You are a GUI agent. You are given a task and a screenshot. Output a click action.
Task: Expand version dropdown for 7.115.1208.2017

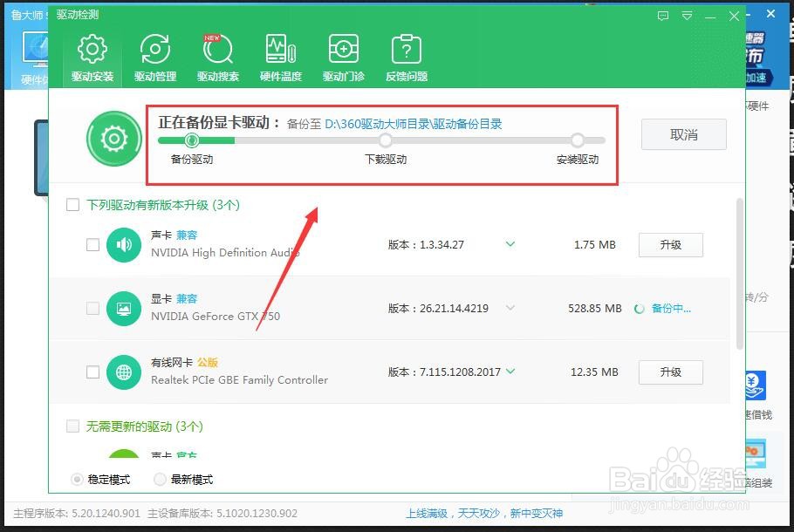[x=510, y=372]
